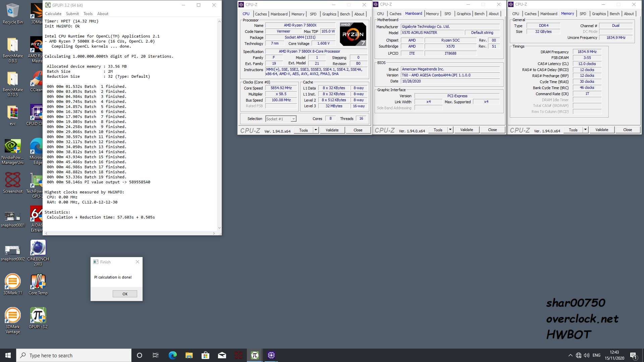Click Tools button in Mainboard CPU-Z window
The height and width of the screenshot is (362, 644).
[438, 130]
